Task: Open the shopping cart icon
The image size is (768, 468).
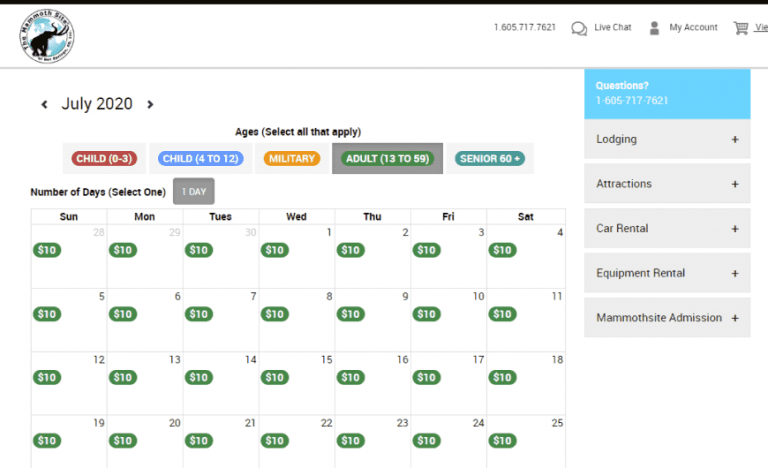Action: [741, 28]
